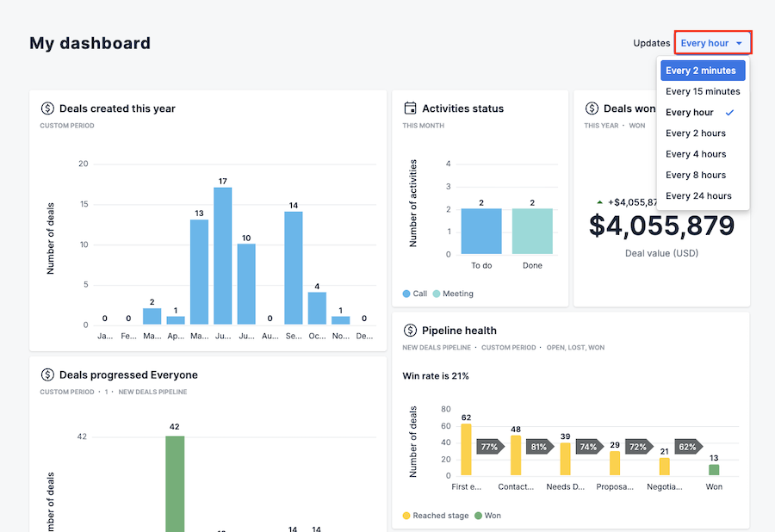Click the June bar showing 17 deals

(x=222, y=256)
